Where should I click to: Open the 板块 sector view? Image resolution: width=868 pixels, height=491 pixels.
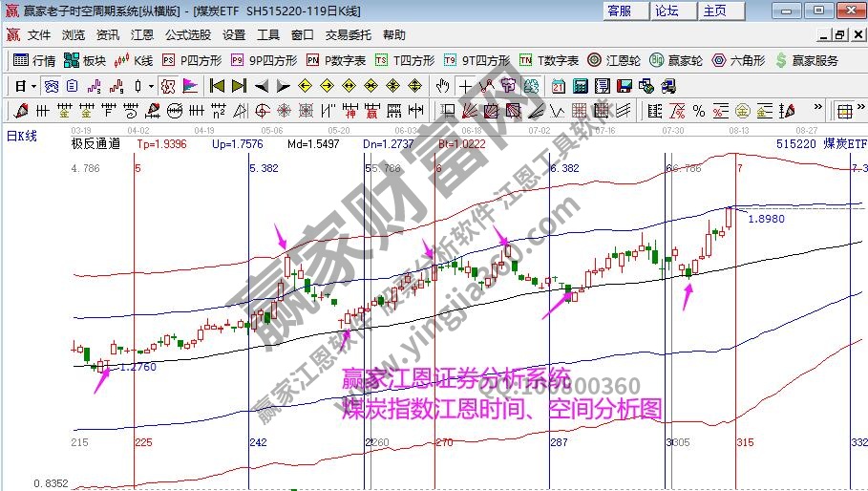pyautogui.click(x=84, y=60)
